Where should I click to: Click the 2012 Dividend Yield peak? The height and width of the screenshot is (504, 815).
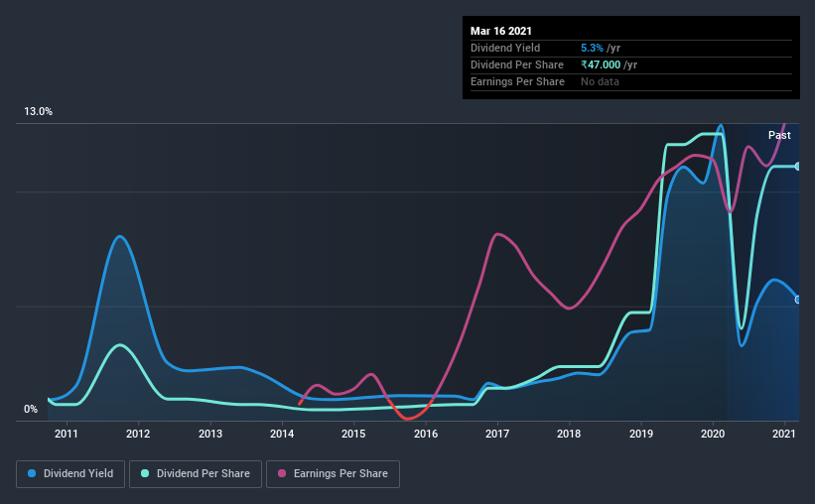coord(120,236)
